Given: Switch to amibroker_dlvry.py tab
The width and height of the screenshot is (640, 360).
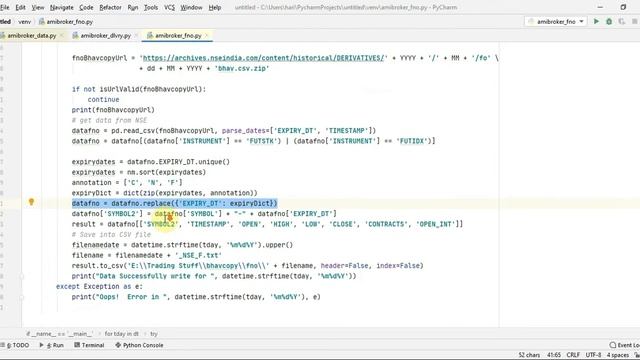Looking at the screenshot, I should coord(106,36).
